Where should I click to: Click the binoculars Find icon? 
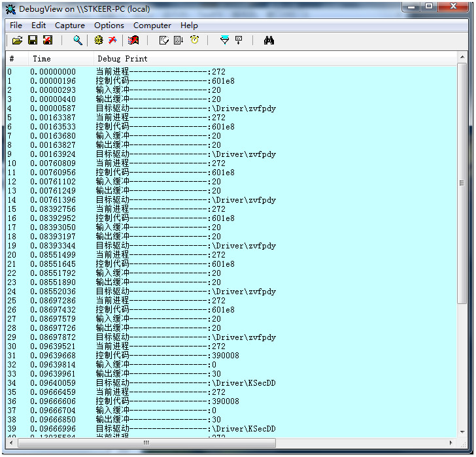269,41
